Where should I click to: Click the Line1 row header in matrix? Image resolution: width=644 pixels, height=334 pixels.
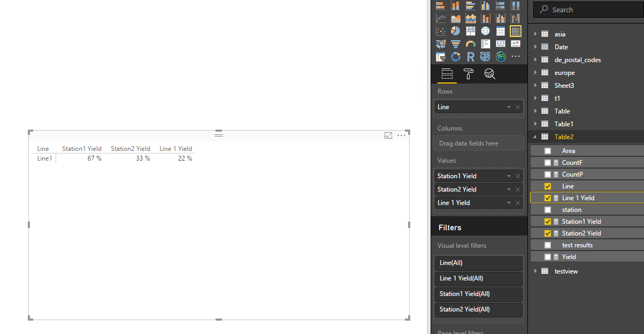click(44, 158)
